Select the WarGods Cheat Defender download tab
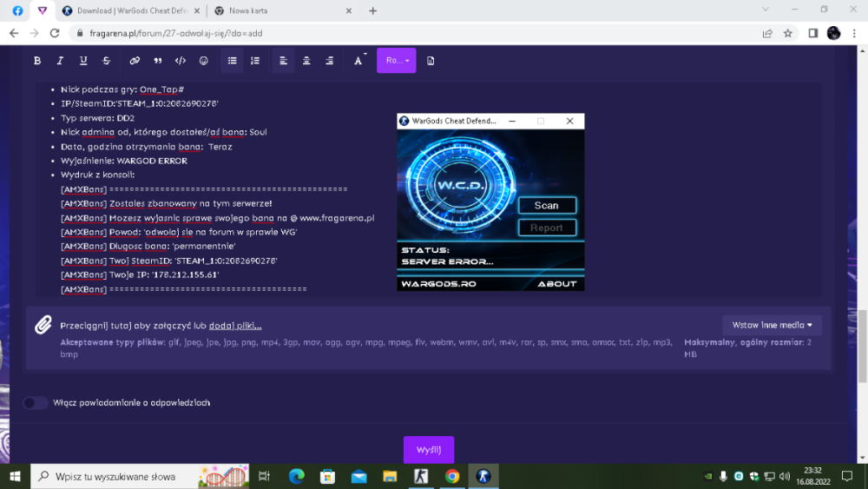Screen dimensions: 868x489 coord(130,10)
